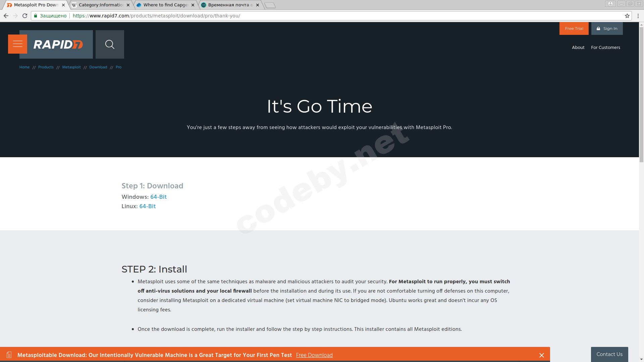
Task: Click the search magnifier icon
Action: click(110, 44)
